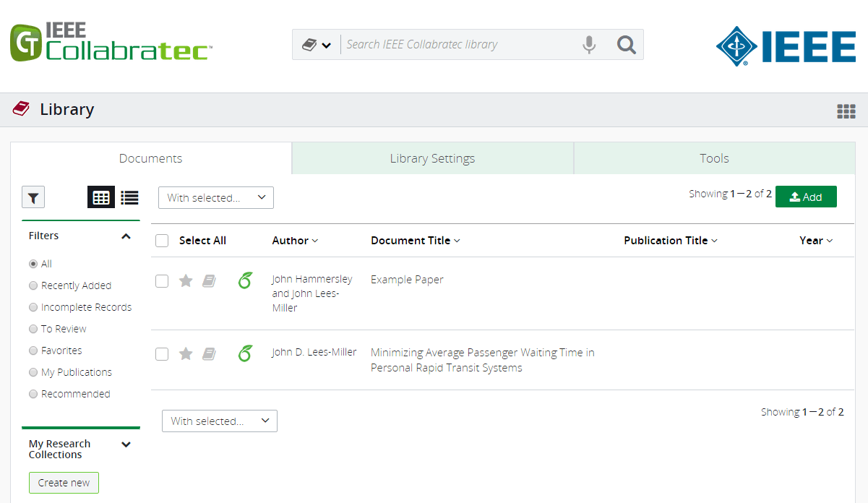Open the apps grid menu icon

coord(846,111)
